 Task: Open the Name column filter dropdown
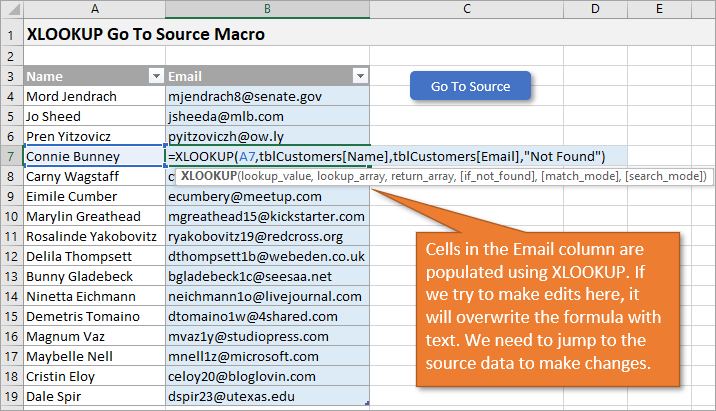click(155, 76)
